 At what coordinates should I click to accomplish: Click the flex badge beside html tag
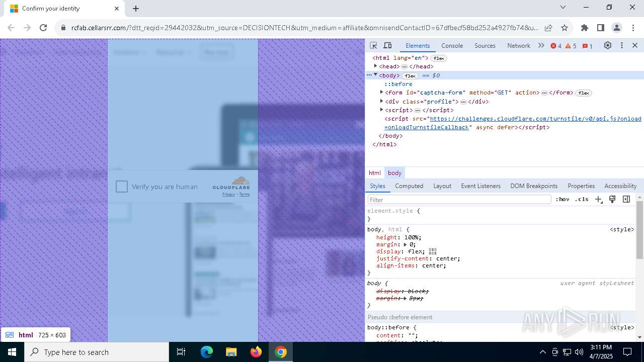pos(439,58)
